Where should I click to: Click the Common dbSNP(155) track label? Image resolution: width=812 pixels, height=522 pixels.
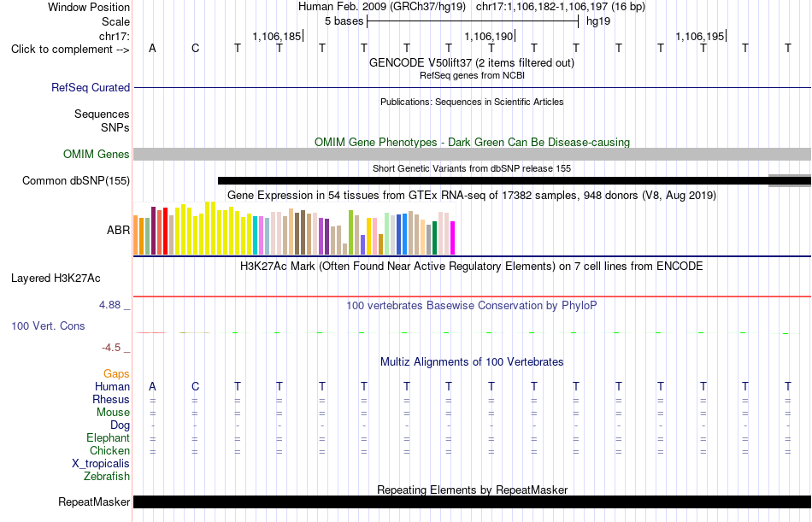point(76,181)
